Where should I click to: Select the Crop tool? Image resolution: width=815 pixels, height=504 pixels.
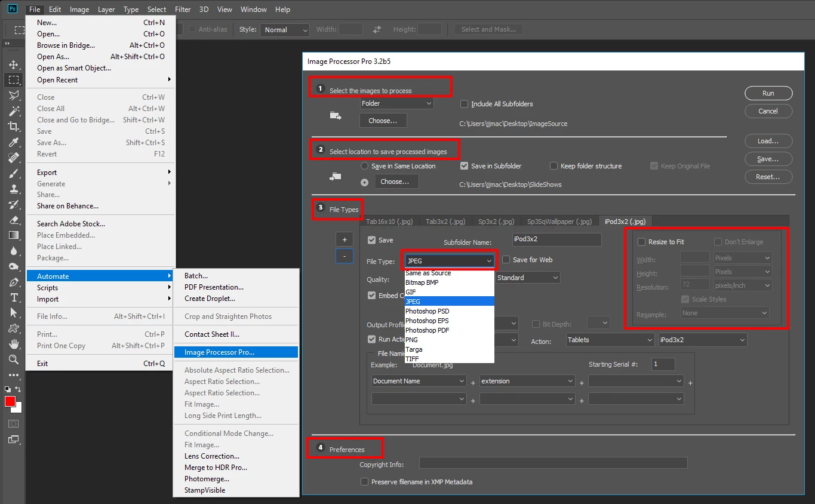(x=13, y=127)
